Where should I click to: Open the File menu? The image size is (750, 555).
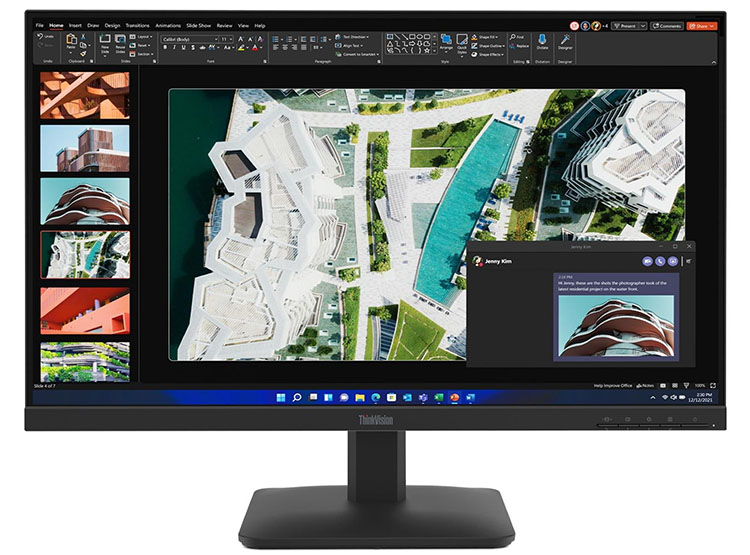[x=39, y=25]
